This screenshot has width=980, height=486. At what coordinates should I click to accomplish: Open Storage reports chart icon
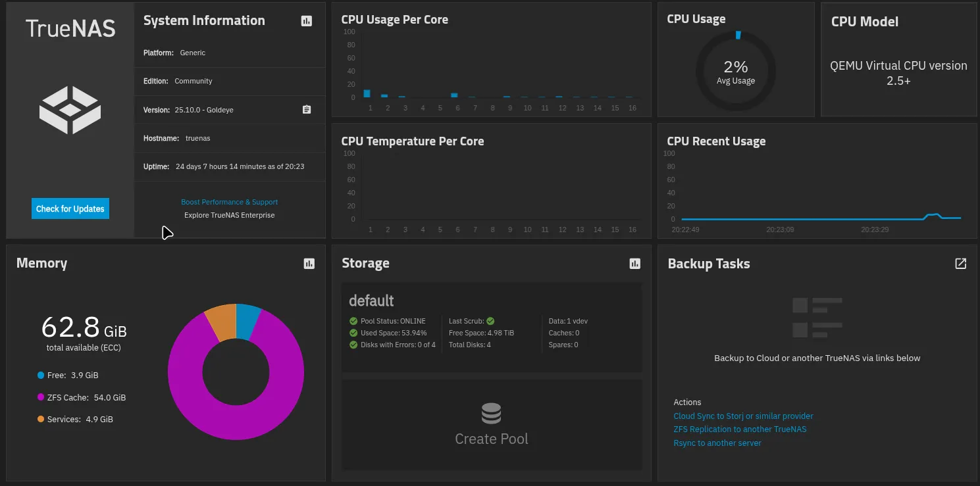point(634,264)
